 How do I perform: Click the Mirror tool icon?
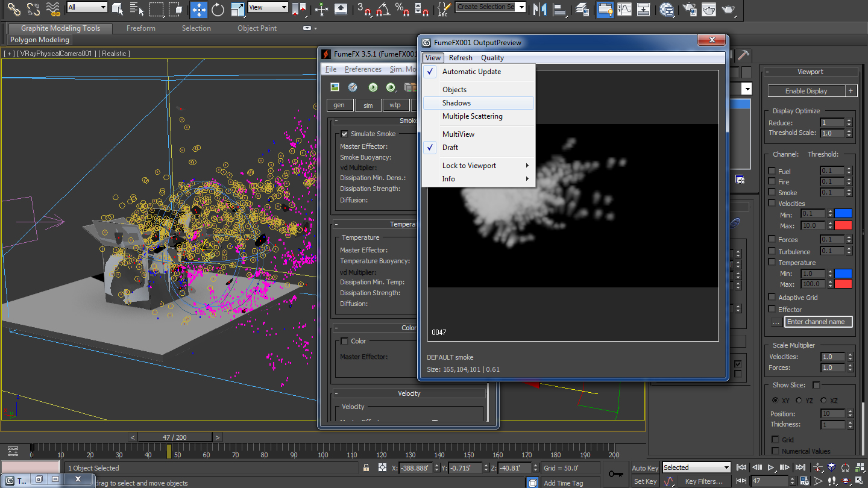(541, 9)
